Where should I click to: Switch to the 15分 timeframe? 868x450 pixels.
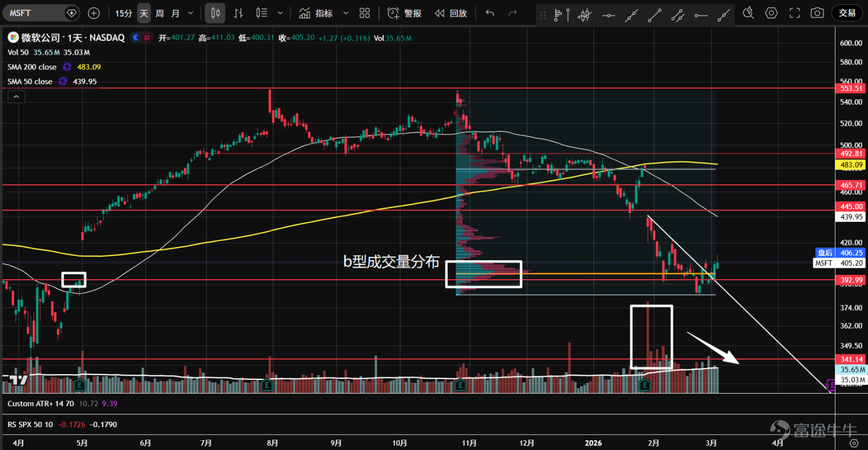click(x=123, y=13)
